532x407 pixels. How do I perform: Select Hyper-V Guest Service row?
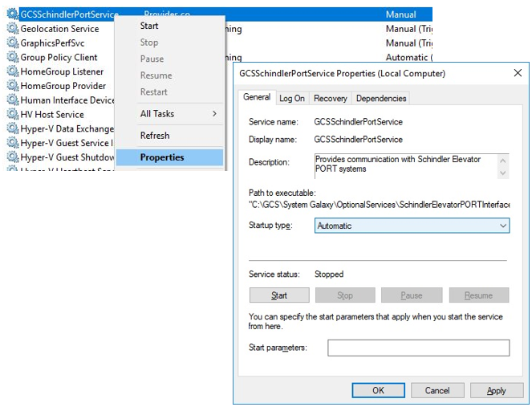67,143
